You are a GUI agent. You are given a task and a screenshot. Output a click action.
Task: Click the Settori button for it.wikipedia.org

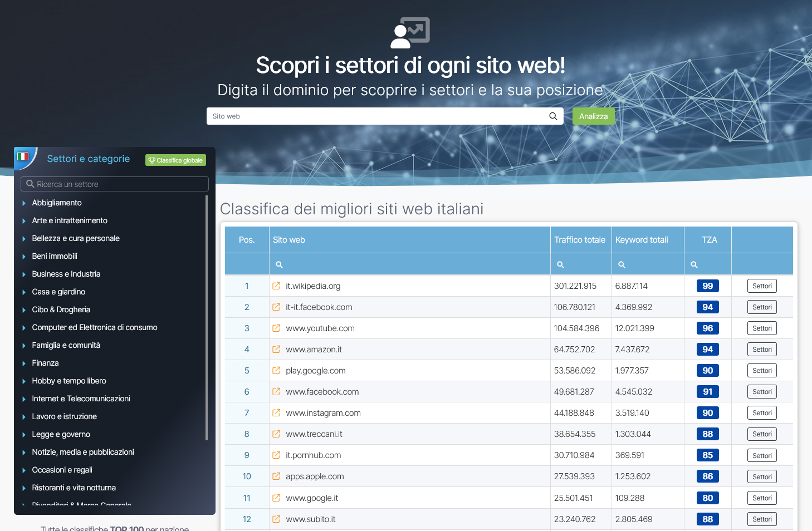point(761,286)
